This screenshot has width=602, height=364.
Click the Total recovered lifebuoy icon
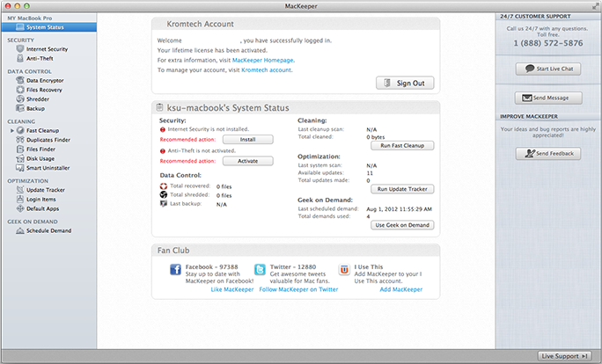pos(164,186)
